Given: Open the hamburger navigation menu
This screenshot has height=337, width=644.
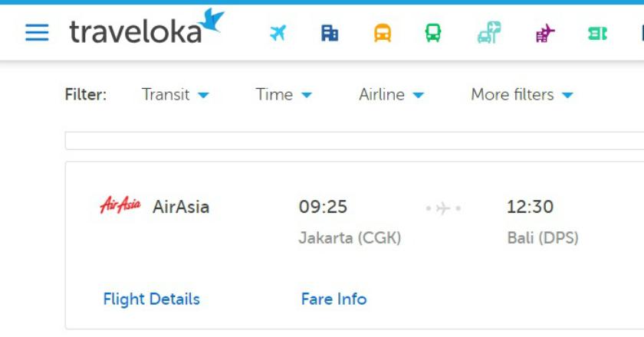Looking at the screenshot, I should click(x=37, y=32).
